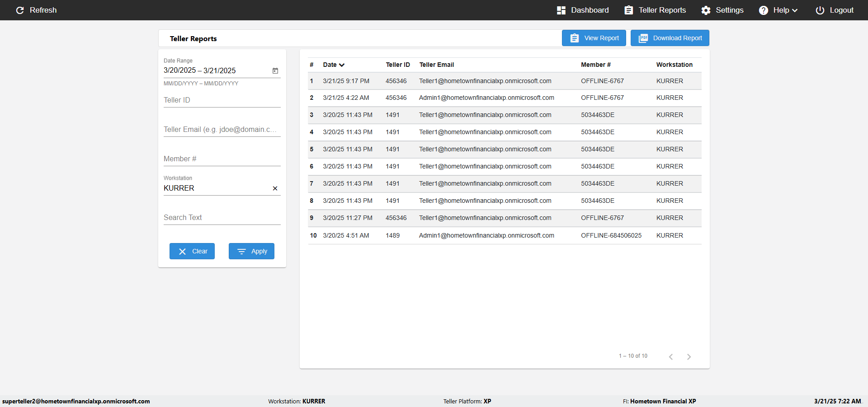Select row dated 3/21/25 4:22 AM
This screenshot has height=407, width=868.
(505, 98)
